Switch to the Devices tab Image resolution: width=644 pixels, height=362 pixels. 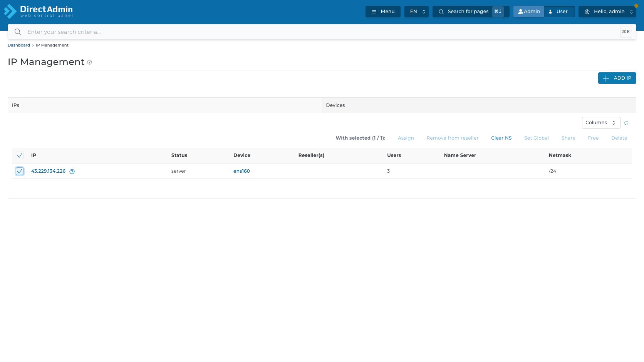(x=479, y=105)
